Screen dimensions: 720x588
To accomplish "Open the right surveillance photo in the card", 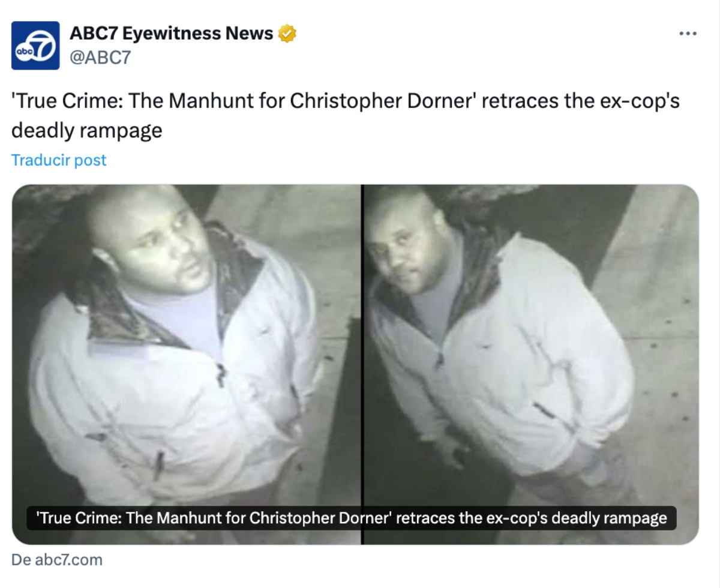I will pyautogui.click(x=532, y=364).
